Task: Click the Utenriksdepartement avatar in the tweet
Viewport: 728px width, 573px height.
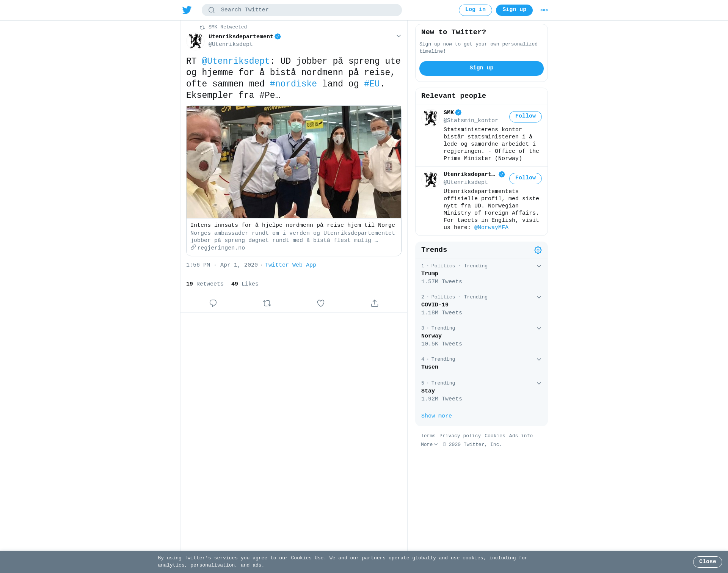Action: [x=196, y=41]
